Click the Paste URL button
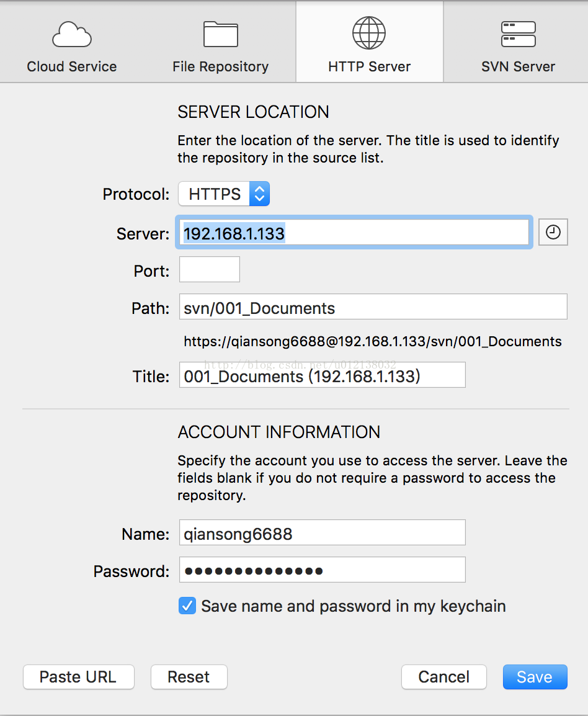 coord(79,677)
